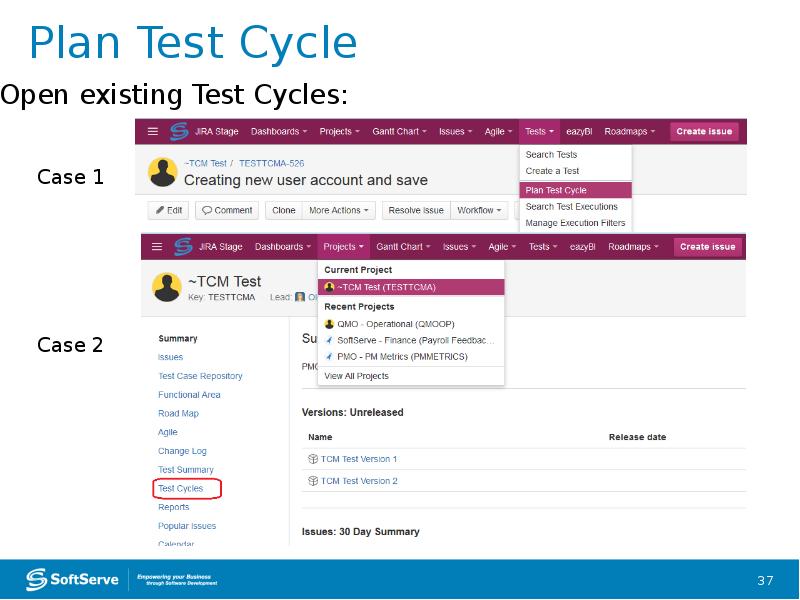Click Name column header in versions table

(320, 437)
